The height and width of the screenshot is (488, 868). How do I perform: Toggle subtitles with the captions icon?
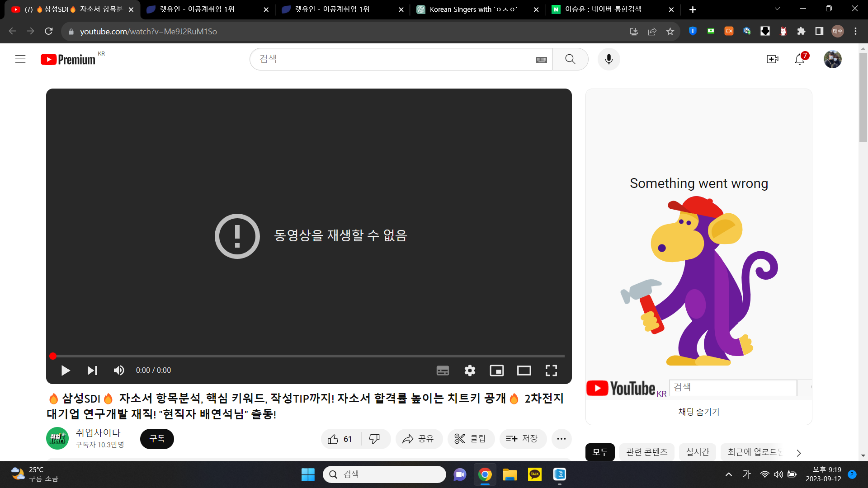click(x=443, y=371)
